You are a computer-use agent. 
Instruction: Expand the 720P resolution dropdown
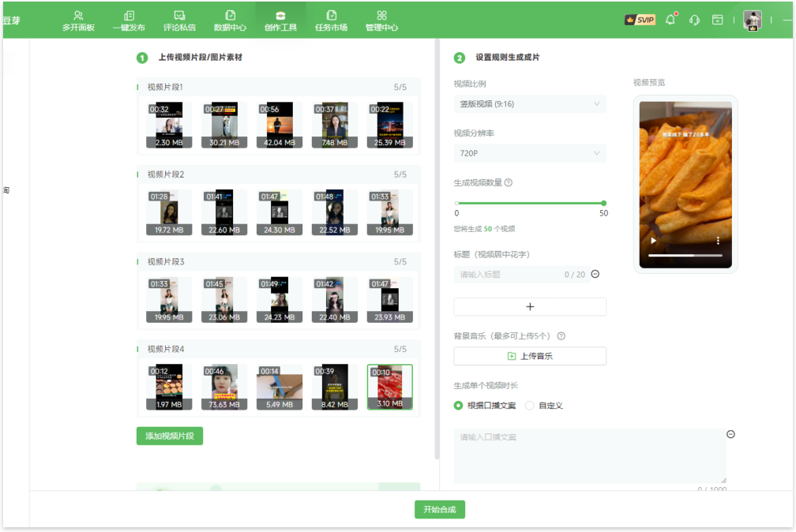pos(530,153)
